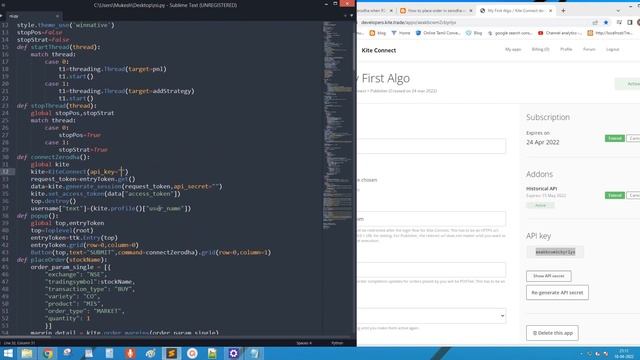Image resolution: width=640 pixels, height=360 pixels.
Task: Click Re-generate API secret button
Action: click(x=557, y=292)
